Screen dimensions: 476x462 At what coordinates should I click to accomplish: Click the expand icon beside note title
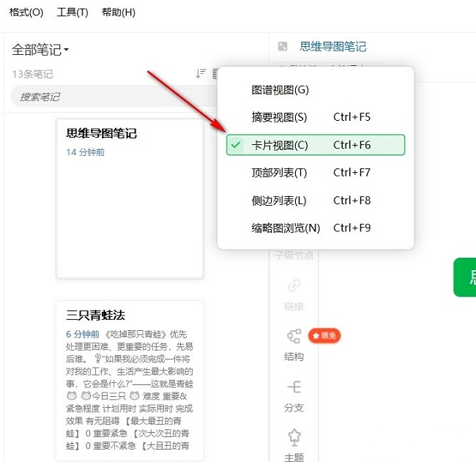283,47
